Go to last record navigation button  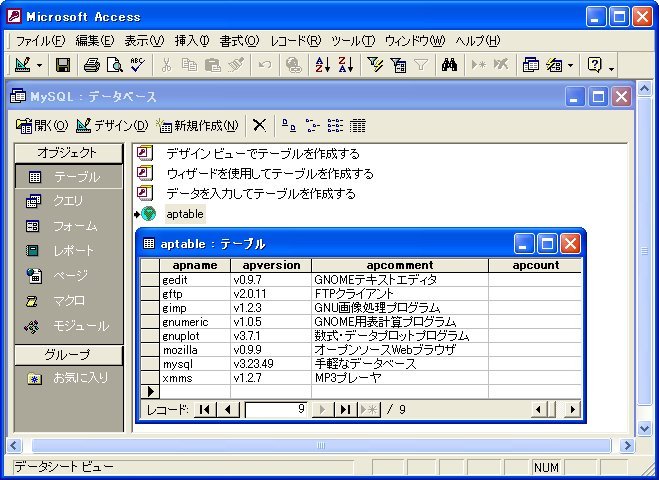click(345, 409)
